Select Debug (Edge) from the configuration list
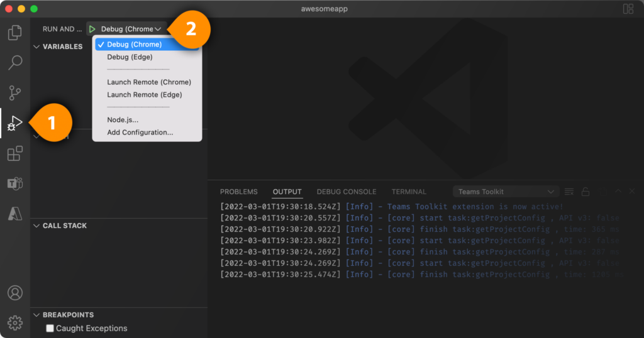Image resolution: width=644 pixels, height=338 pixels. pos(130,57)
